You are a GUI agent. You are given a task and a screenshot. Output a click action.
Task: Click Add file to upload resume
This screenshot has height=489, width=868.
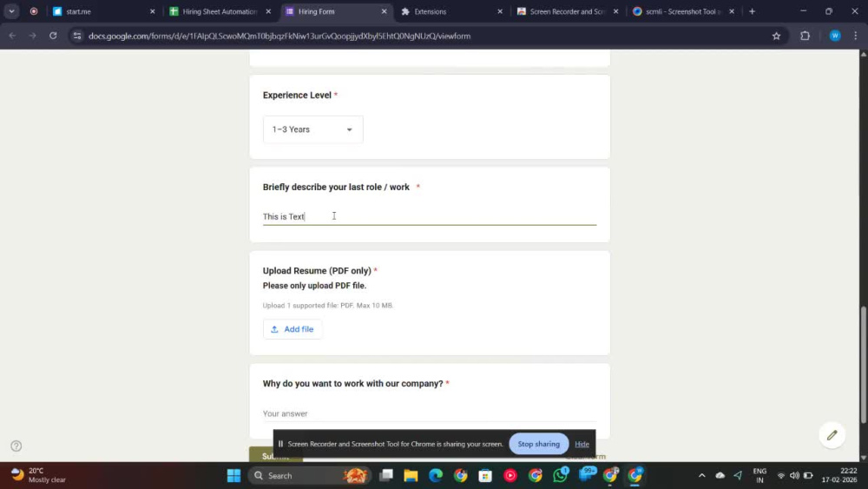coord(293,329)
